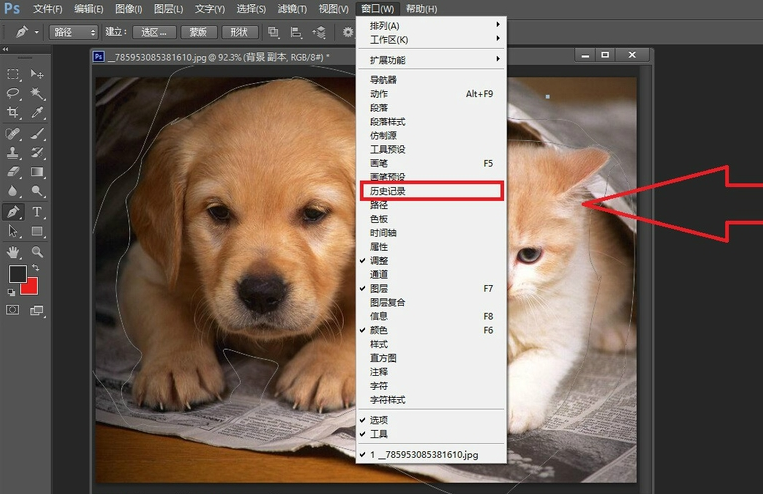The height and width of the screenshot is (494, 763).
Task: Open the 视图(V) menu
Action: click(x=333, y=9)
